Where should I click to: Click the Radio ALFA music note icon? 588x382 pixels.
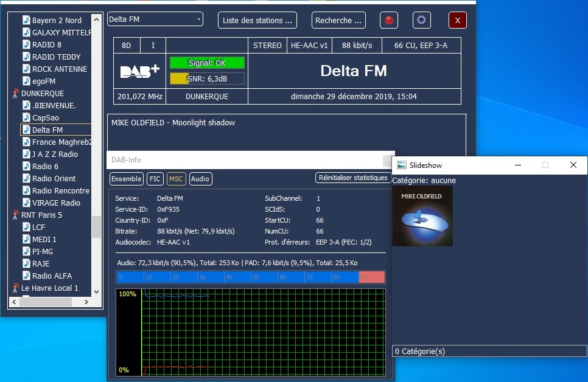coord(26,276)
